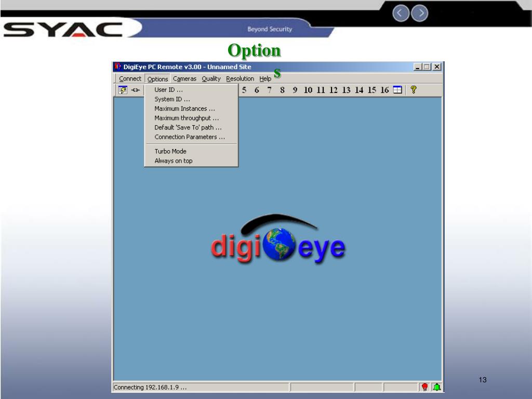Viewport: 532px width, 399px height.
Task: Toggle Turbo Mode in Options menu
Action: (x=191, y=151)
